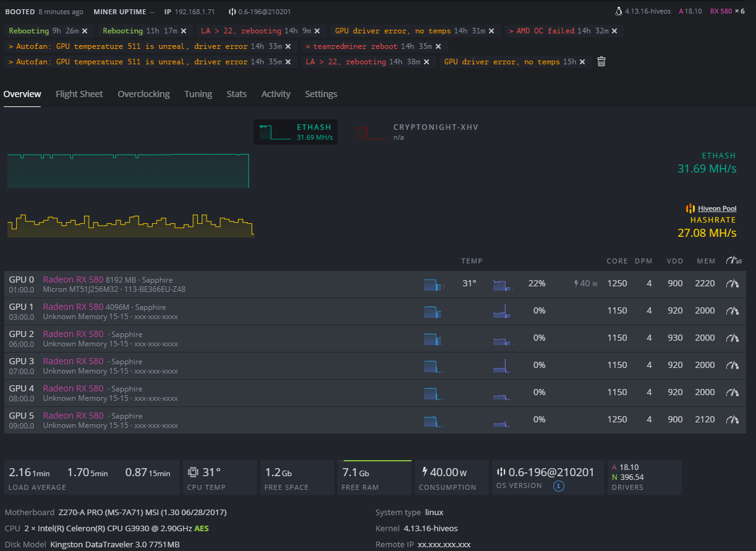Switch to the Overview tab
The width and height of the screenshot is (756, 551).
coord(22,94)
